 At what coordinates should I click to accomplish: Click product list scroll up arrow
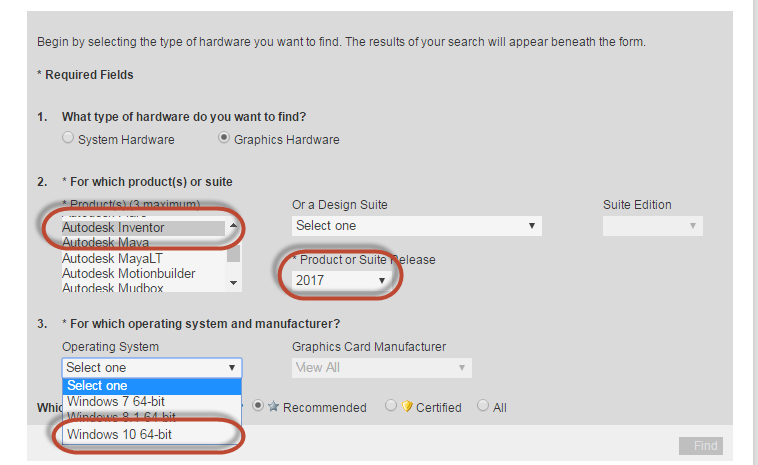[233, 225]
